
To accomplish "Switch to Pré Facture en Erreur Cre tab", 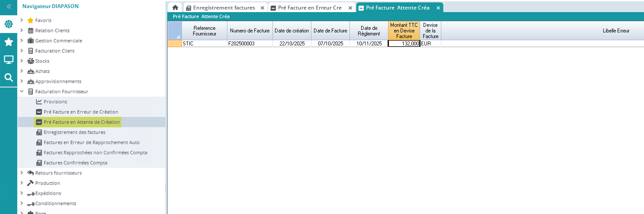I will [x=309, y=8].
